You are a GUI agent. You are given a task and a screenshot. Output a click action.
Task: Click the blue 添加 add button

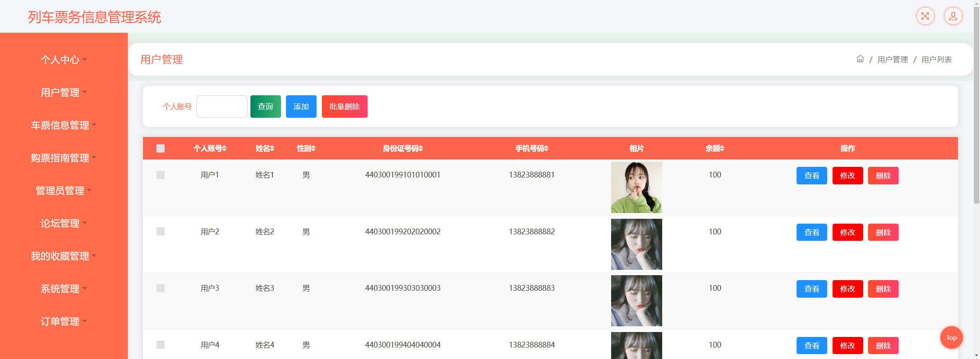[x=301, y=106]
